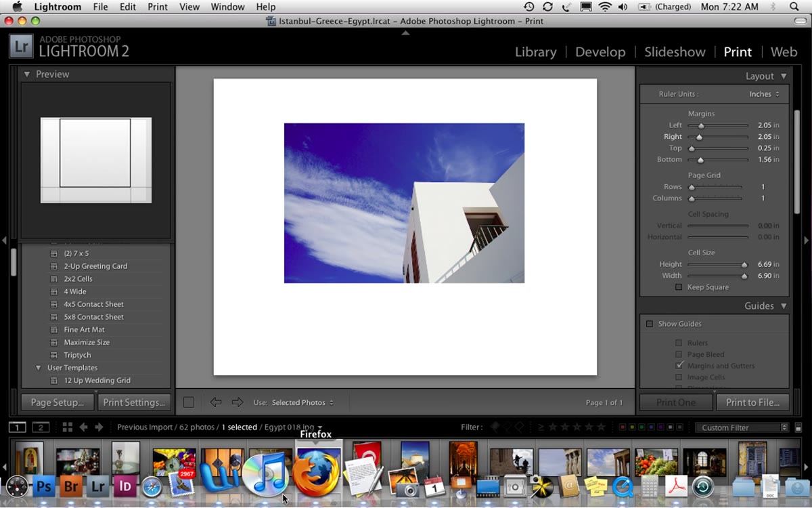Click second window '2' display button
Image resolution: width=812 pixels, height=508 pixels.
click(41, 427)
